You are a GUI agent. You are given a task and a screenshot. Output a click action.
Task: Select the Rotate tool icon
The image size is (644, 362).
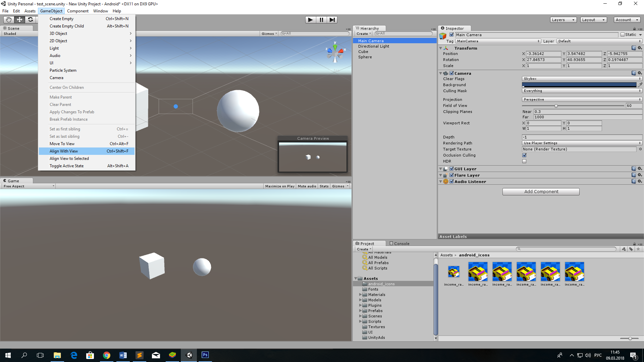coord(30,19)
